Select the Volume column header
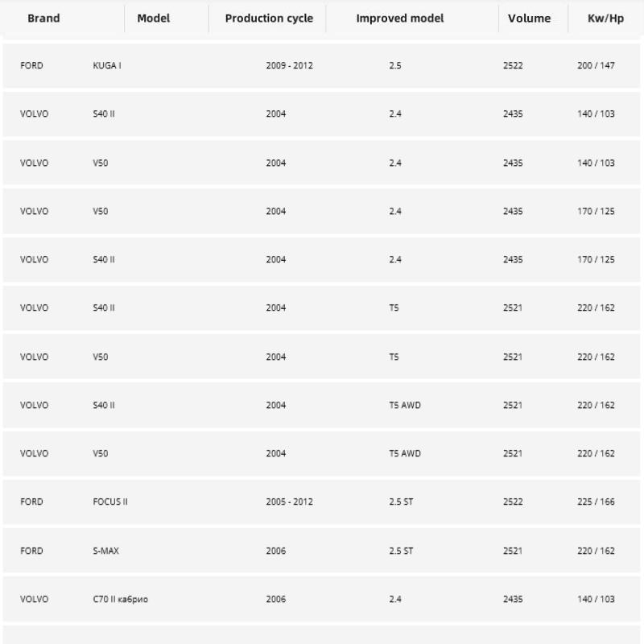This screenshot has width=644, height=644. click(x=529, y=19)
